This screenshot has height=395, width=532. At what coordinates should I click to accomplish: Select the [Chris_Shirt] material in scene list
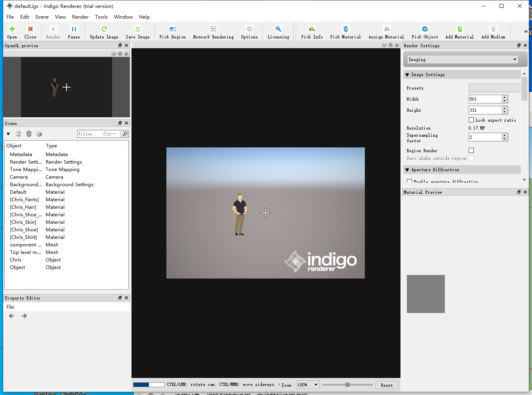click(x=23, y=237)
